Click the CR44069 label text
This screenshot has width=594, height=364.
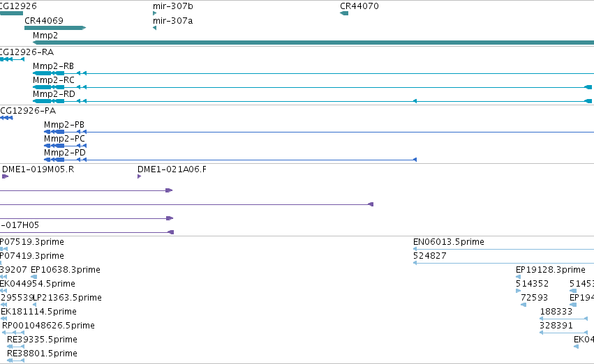[44, 21]
